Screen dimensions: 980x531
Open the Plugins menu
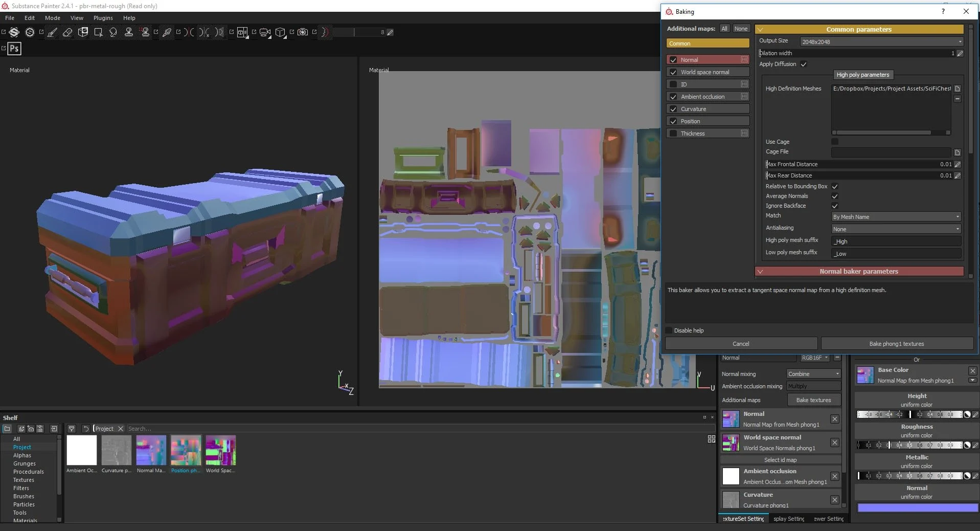[x=103, y=18]
